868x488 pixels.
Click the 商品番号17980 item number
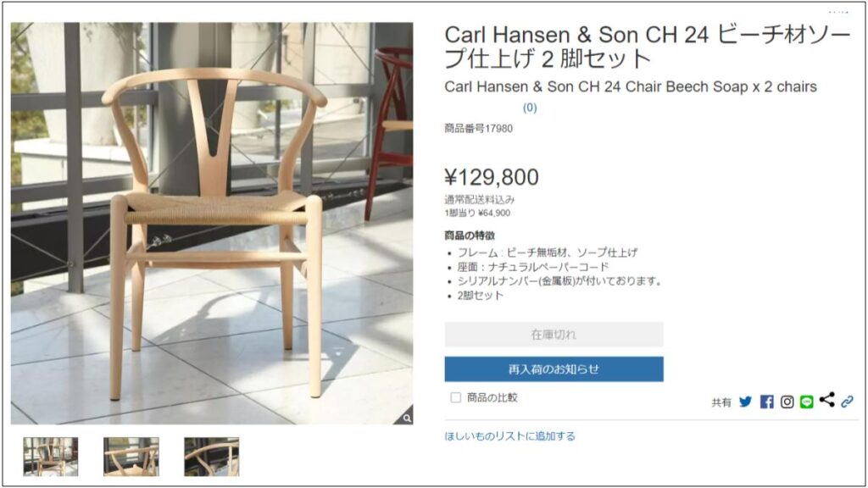(x=478, y=129)
